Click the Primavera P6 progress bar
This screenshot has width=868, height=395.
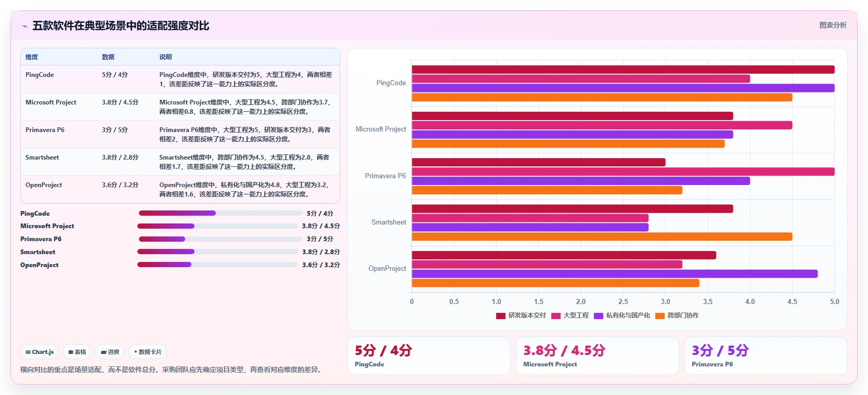pos(221,239)
